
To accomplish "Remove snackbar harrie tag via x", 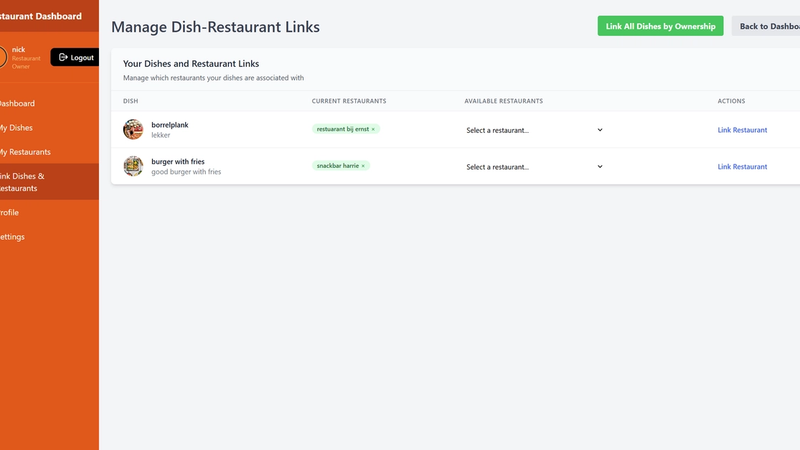I will click(x=363, y=166).
